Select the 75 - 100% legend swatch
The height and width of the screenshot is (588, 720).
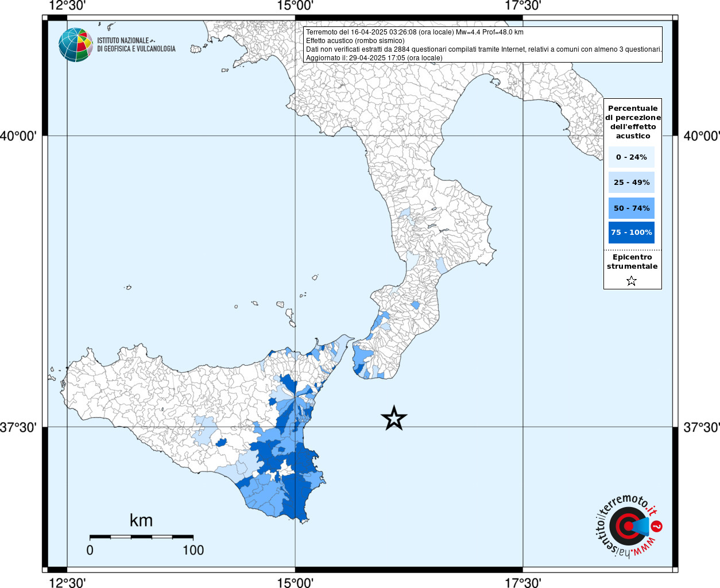coord(632,233)
